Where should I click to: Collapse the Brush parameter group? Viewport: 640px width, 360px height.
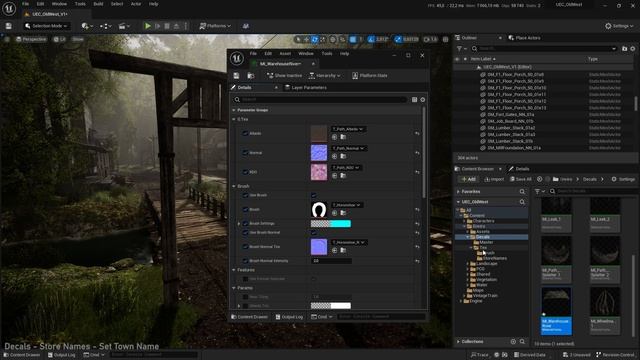coord(234,186)
